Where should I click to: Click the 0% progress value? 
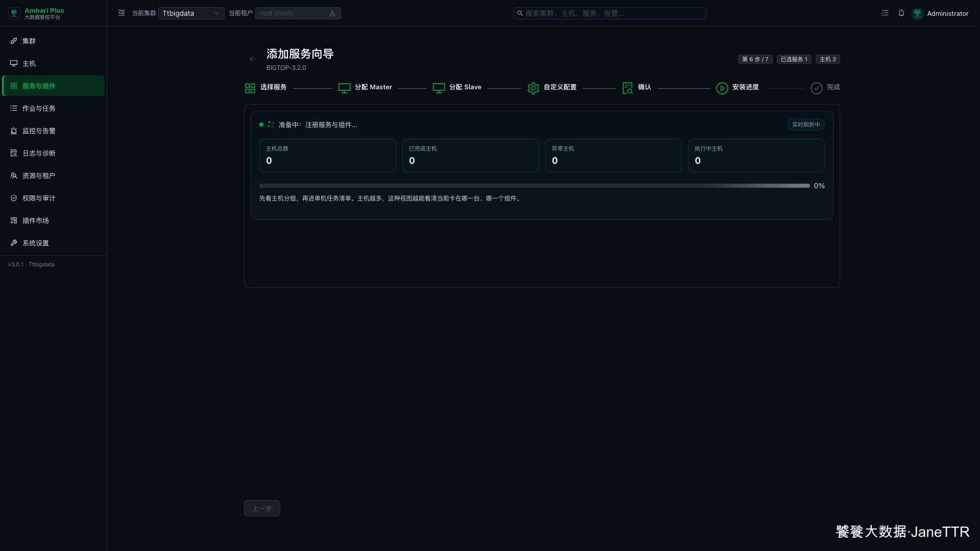point(819,186)
